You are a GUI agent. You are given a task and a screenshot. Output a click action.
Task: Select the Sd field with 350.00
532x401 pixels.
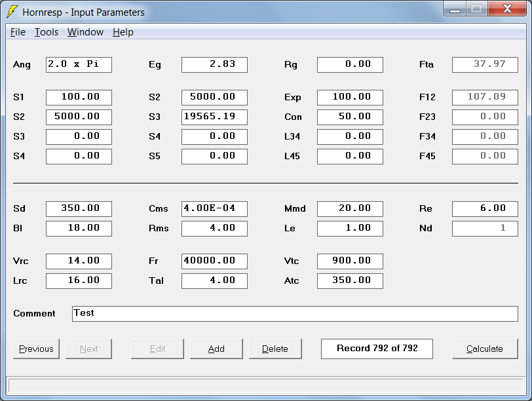[x=79, y=208]
